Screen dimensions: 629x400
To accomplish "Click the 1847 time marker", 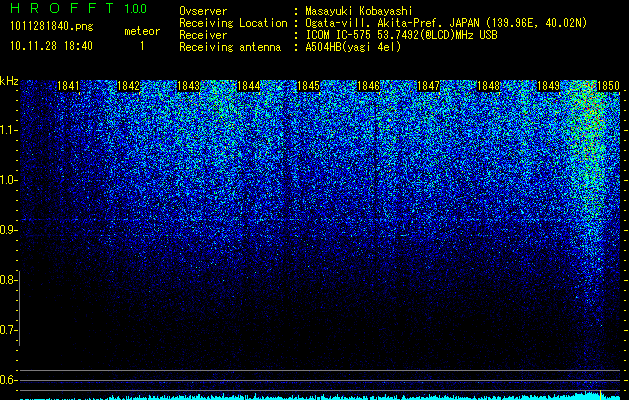I will point(428,86).
